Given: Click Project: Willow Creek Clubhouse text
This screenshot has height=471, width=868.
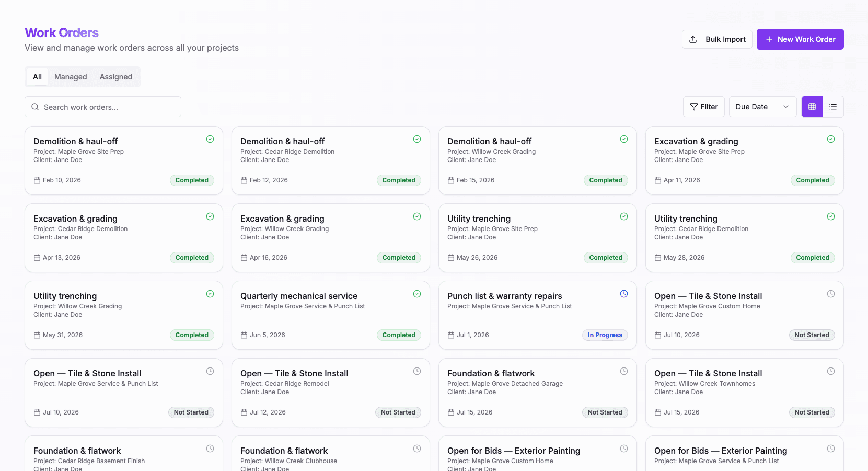Looking at the screenshot, I should [x=288, y=461].
